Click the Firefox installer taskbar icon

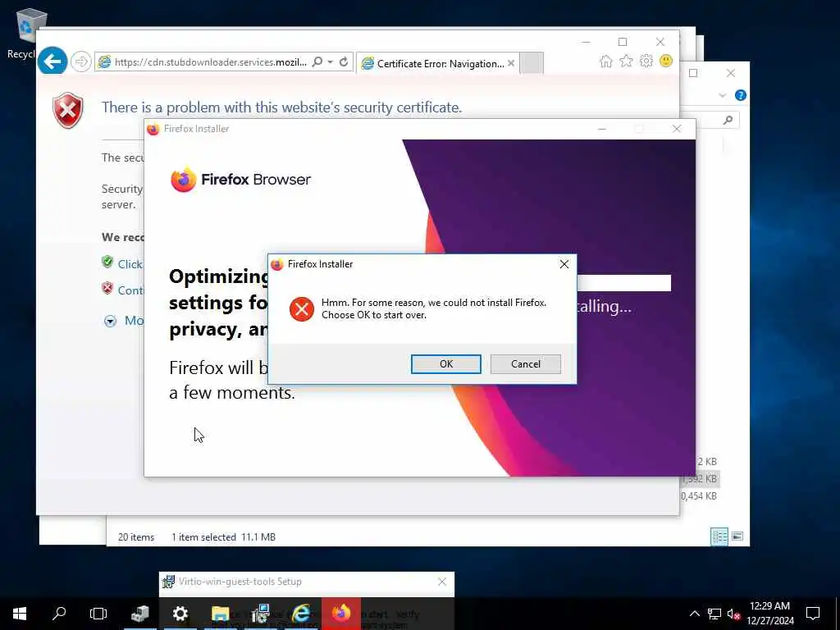340,614
